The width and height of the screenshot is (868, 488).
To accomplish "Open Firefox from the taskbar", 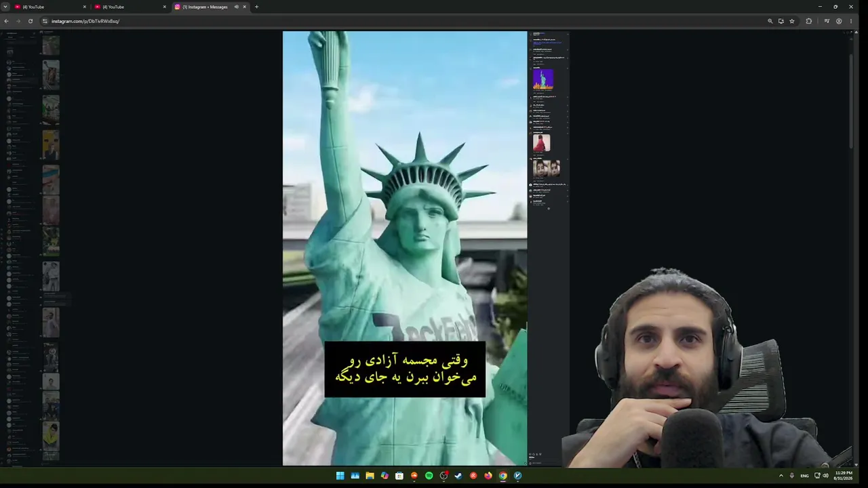I will 488,476.
